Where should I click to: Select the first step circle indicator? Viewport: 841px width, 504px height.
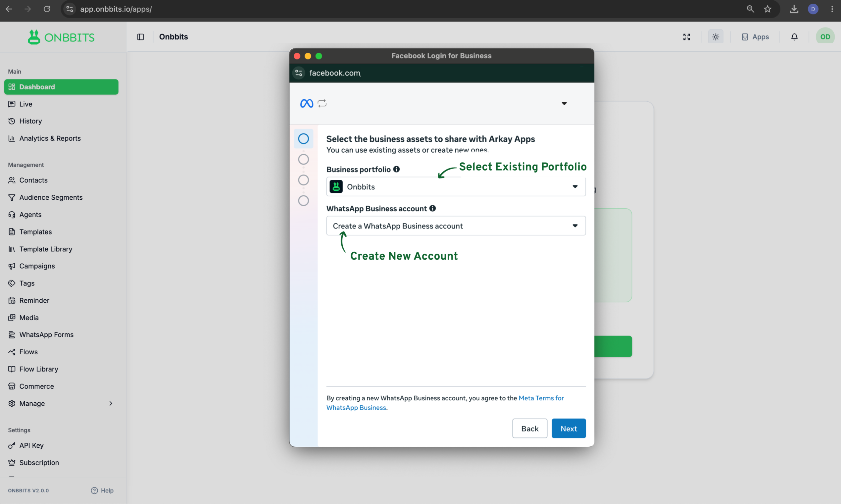[x=303, y=138]
